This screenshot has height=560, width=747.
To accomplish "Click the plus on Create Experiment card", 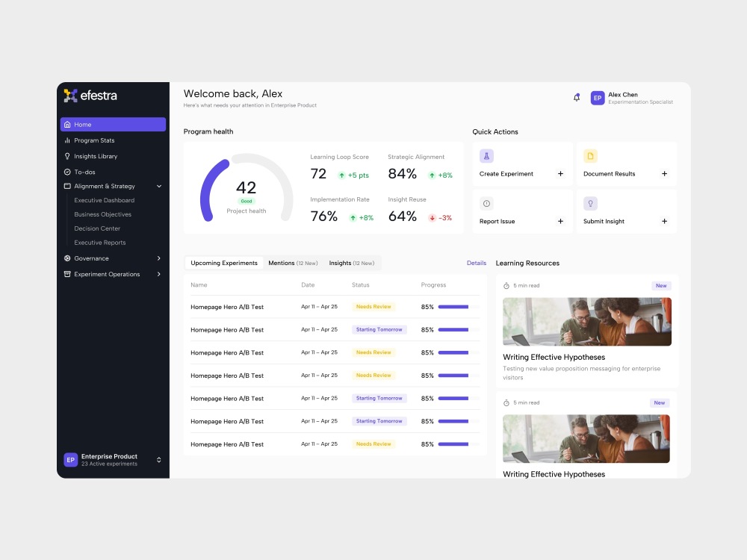I will pyautogui.click(x=561, y=174).
